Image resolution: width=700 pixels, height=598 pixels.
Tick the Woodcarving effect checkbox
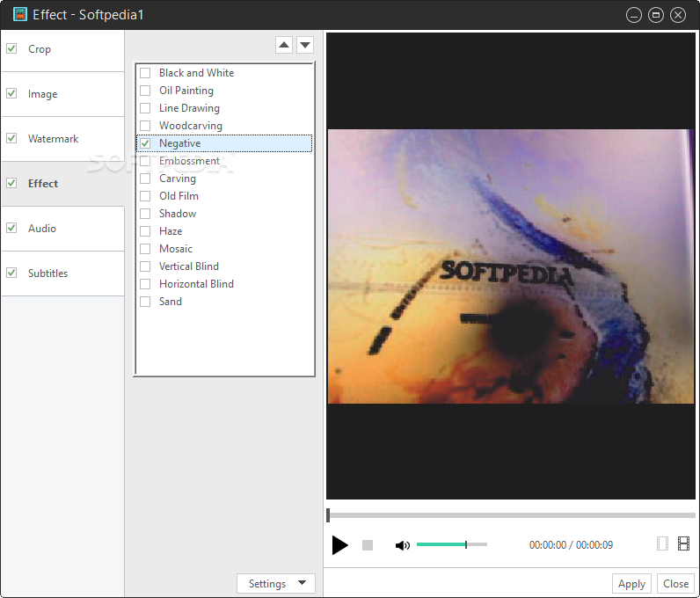coord(145,126)
